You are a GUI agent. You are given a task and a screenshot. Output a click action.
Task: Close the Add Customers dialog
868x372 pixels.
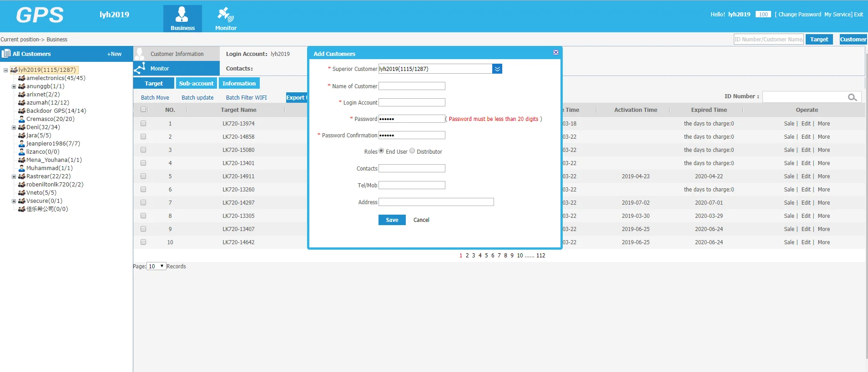[x=556, y=52]
